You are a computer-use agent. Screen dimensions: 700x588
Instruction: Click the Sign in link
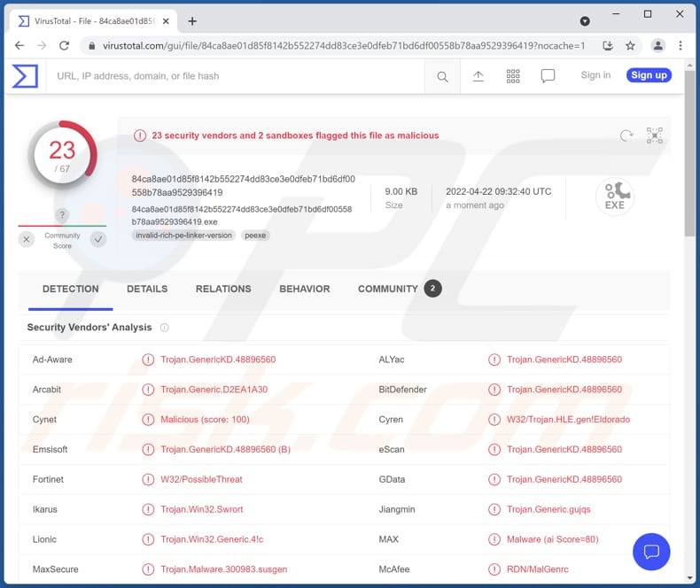click(x=595, y=75)
